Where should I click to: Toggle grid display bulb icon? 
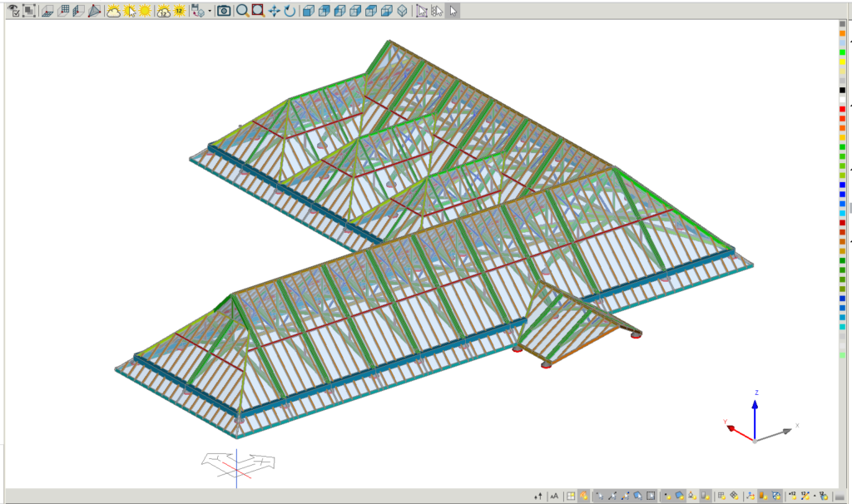[x=721, y=496]
